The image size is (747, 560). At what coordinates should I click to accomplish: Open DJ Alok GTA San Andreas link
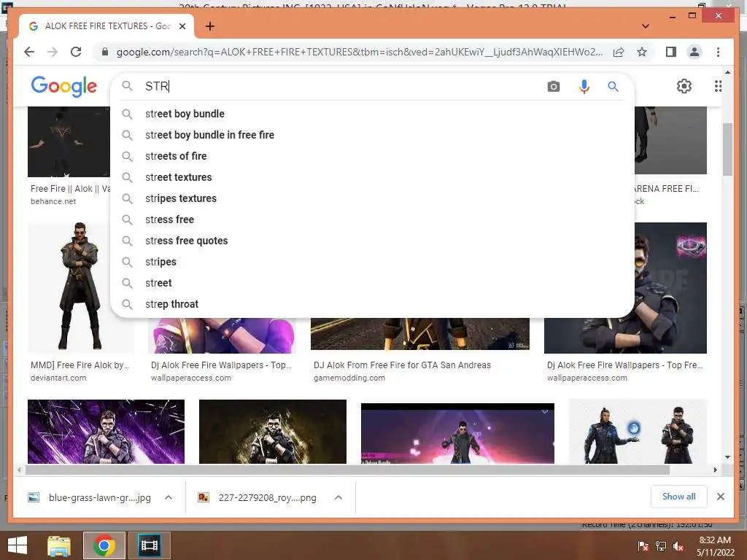pos(402,365)
